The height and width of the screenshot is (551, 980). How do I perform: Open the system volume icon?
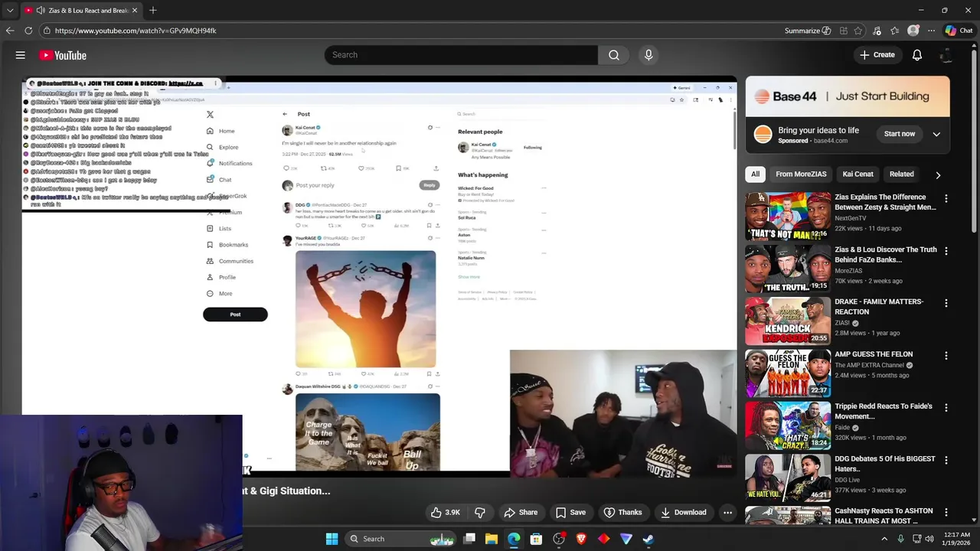coord(930,539)
